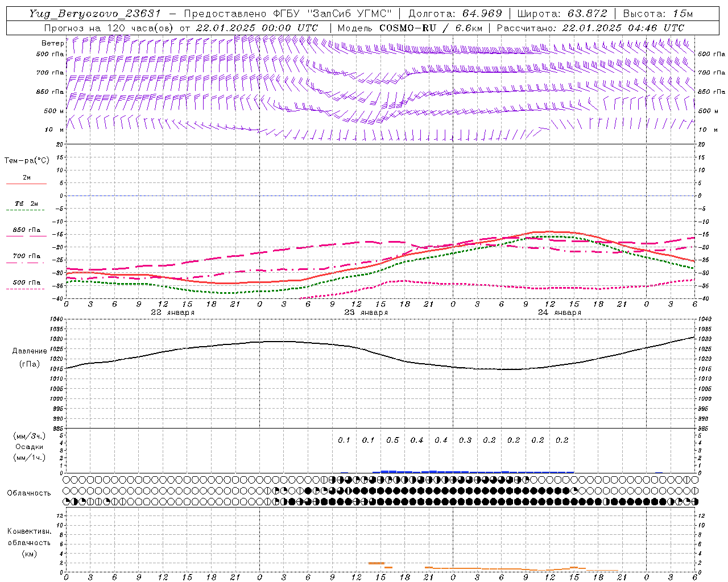Click the station title Yug_Beryozovo_23631
728x582 pixels.
[95, 14]
